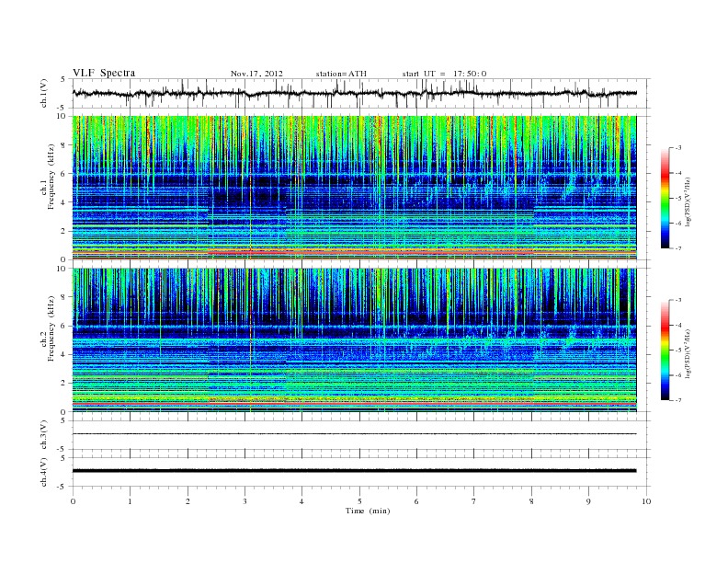The height and width of the screenshot is (563, 728).
Task: Click the 'station=ATH' header label
Action: point(341,74)
